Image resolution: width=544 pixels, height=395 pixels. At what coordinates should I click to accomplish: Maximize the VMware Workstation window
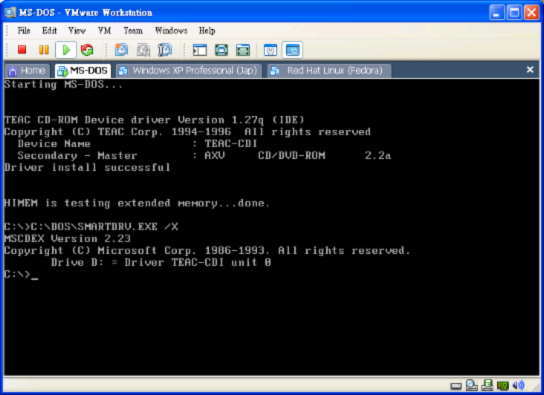[514, 13]
